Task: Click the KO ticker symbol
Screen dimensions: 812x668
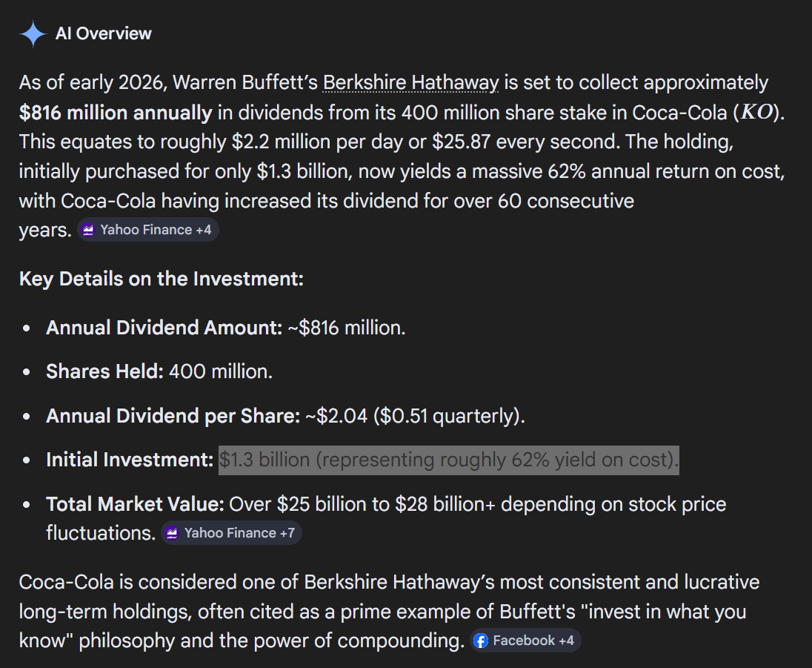Action: coord(756,113)
